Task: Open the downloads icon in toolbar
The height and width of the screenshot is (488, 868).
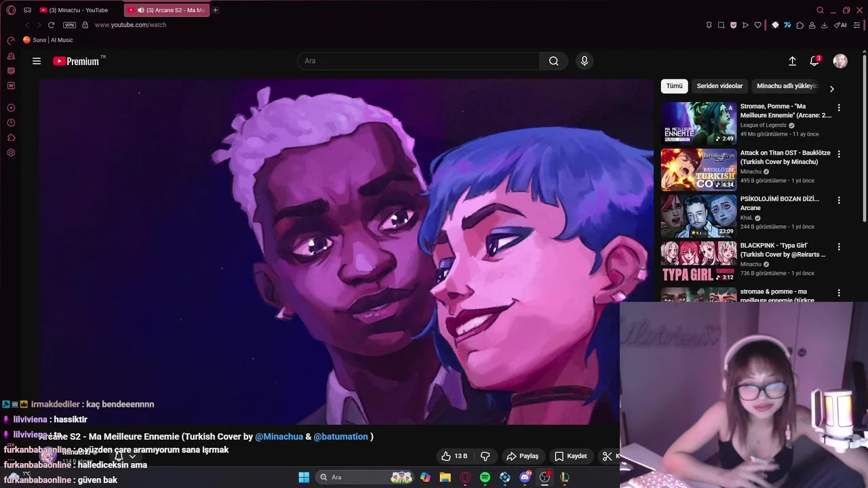Action: [824, 25]
